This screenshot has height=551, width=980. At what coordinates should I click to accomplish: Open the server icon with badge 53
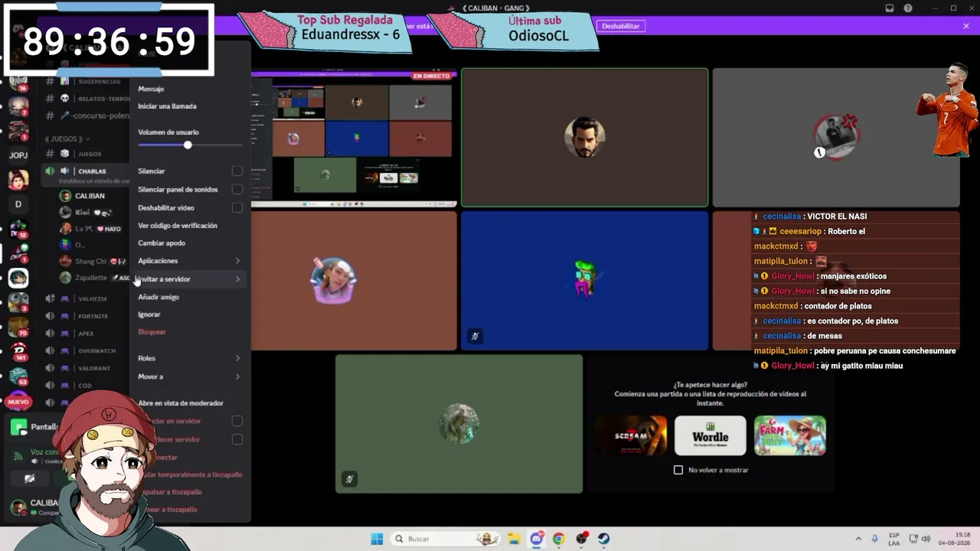[18, 375]
